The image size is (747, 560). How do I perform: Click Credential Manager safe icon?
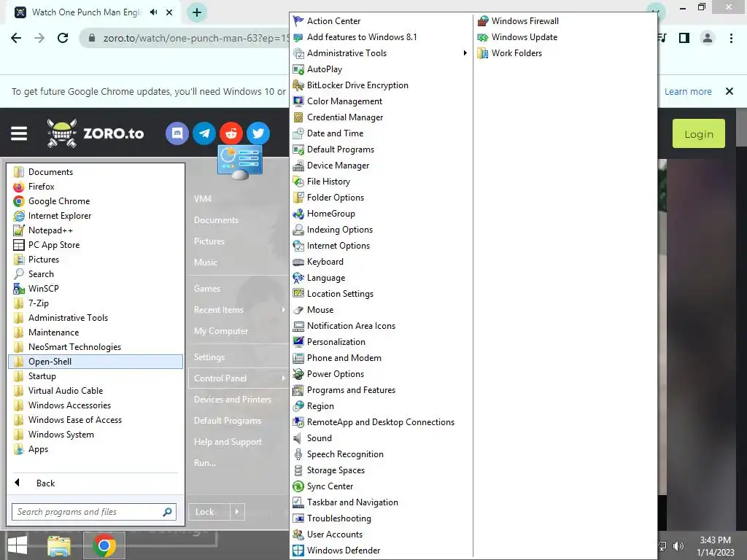[298, 117]
